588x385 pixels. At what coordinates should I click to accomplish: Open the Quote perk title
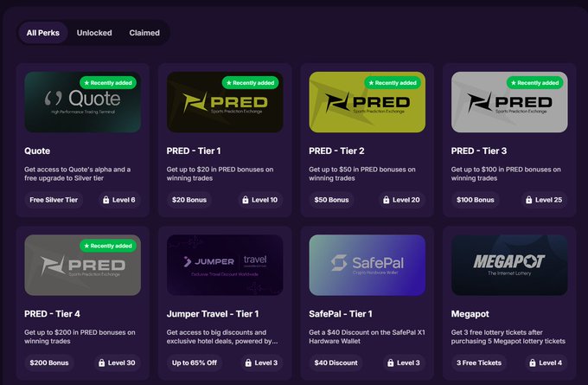37,151
